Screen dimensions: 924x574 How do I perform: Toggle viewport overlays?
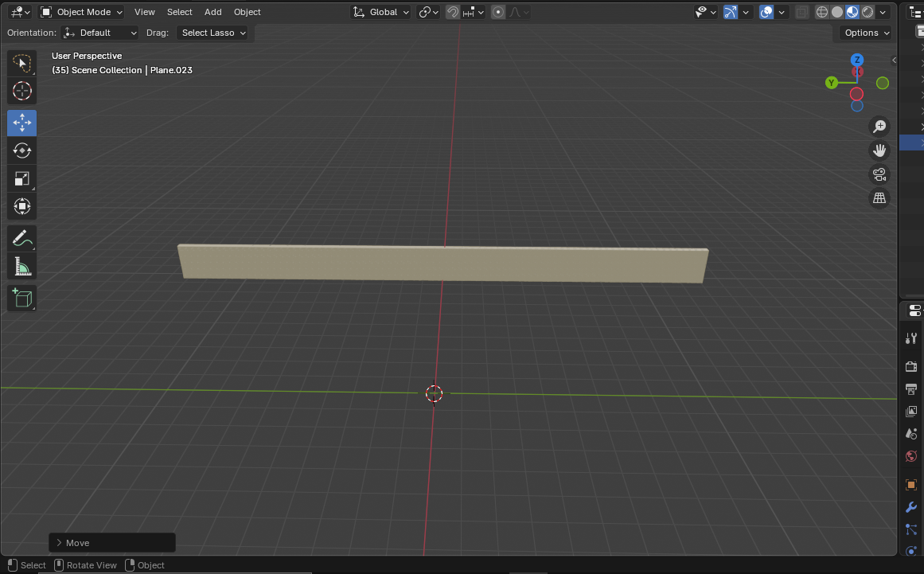(x=766, y=12)
